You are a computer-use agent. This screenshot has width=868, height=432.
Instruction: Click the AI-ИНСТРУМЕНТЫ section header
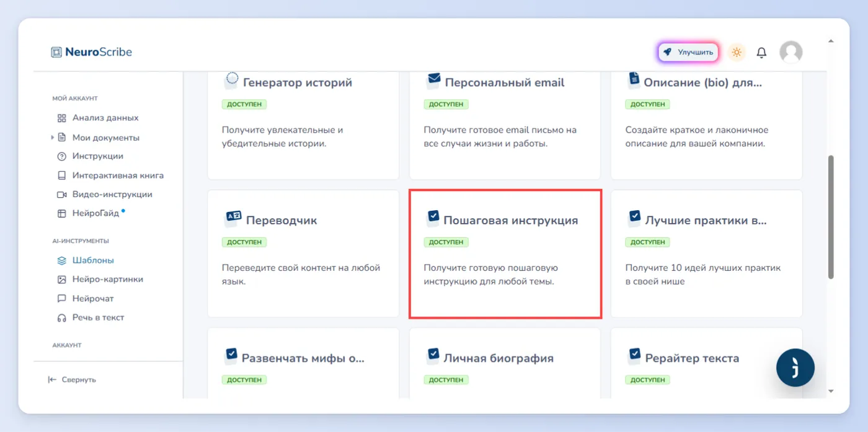click(81, 241)
